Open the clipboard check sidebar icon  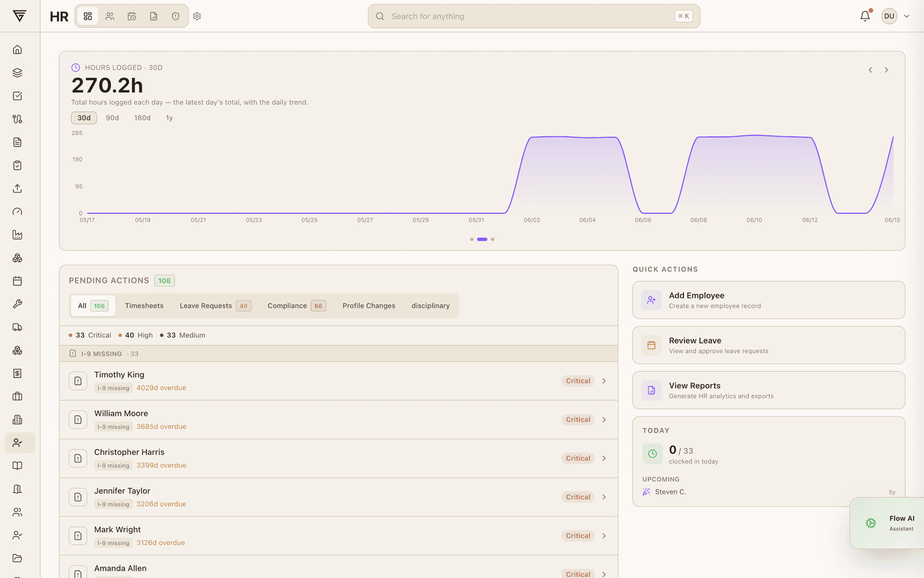17,165
